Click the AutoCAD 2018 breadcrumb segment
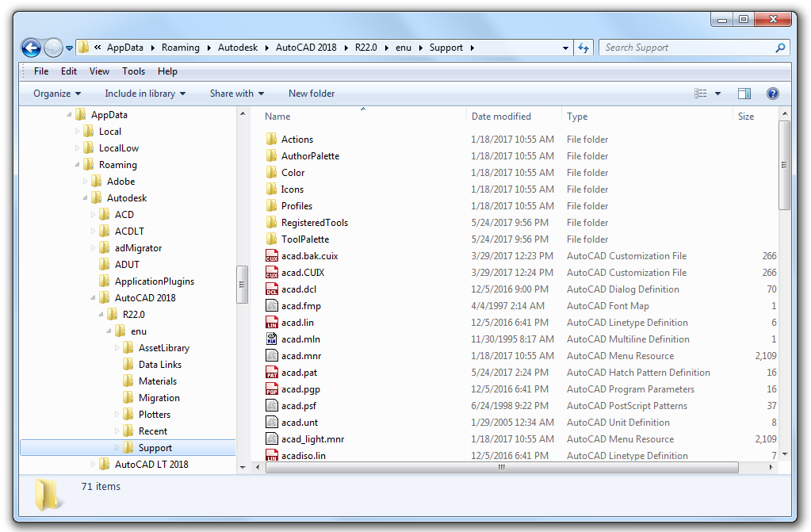Image resolution: width=811 pixels, height=532 pixels. click(x=306, y=48)
